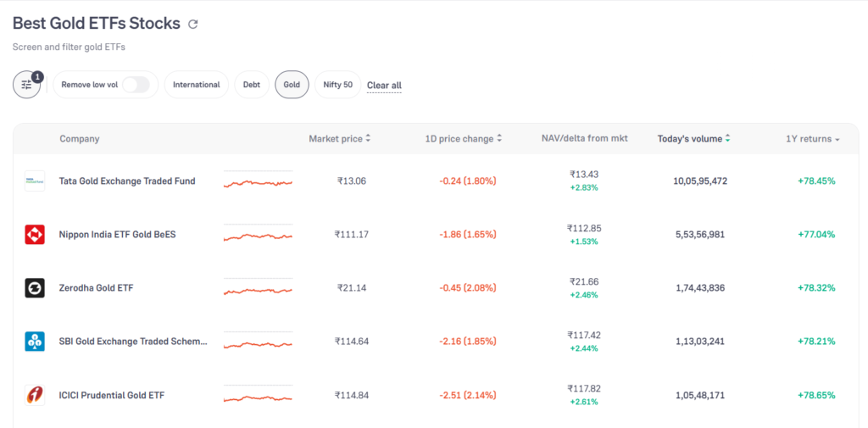Toggle the Remove low vol switch

(136, 85)
